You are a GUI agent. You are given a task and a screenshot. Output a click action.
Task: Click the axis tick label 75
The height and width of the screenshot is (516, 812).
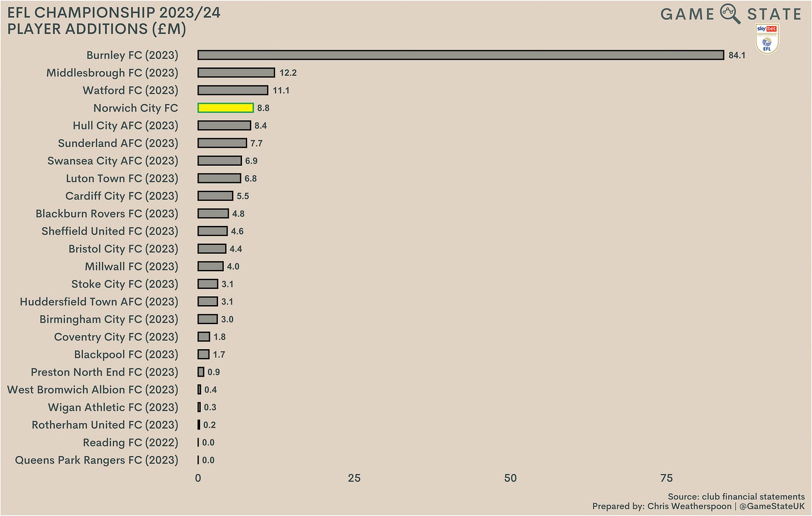(666, 478)
